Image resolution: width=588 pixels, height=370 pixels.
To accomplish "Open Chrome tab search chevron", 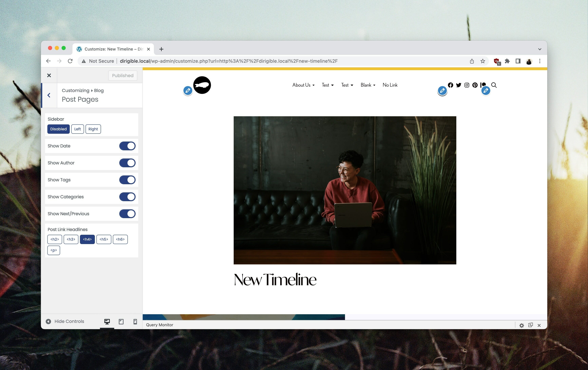I will 540,49.
